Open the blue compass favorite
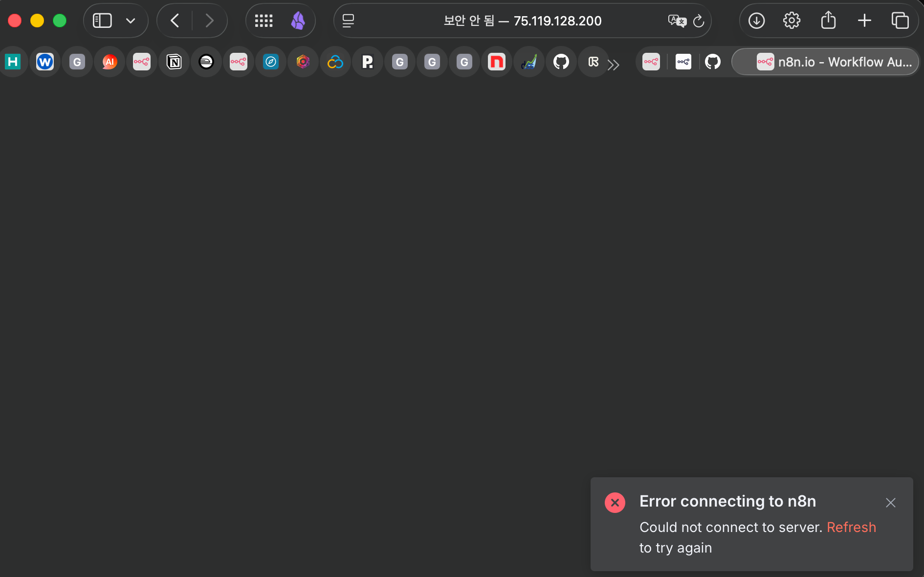Image resolution: width=924 pixels, height=577 pixels. pyautogui.click(x=271, y=62)
